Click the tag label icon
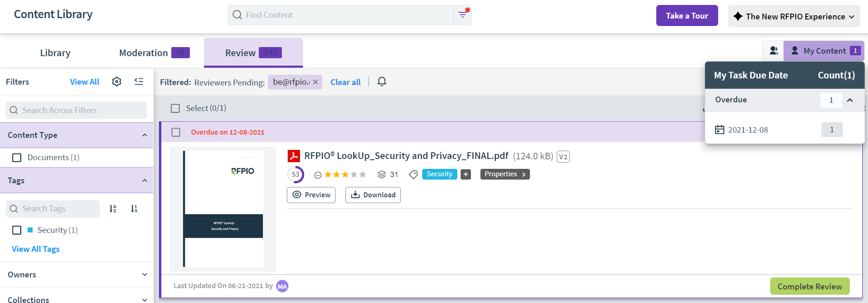 click(413, 175)
